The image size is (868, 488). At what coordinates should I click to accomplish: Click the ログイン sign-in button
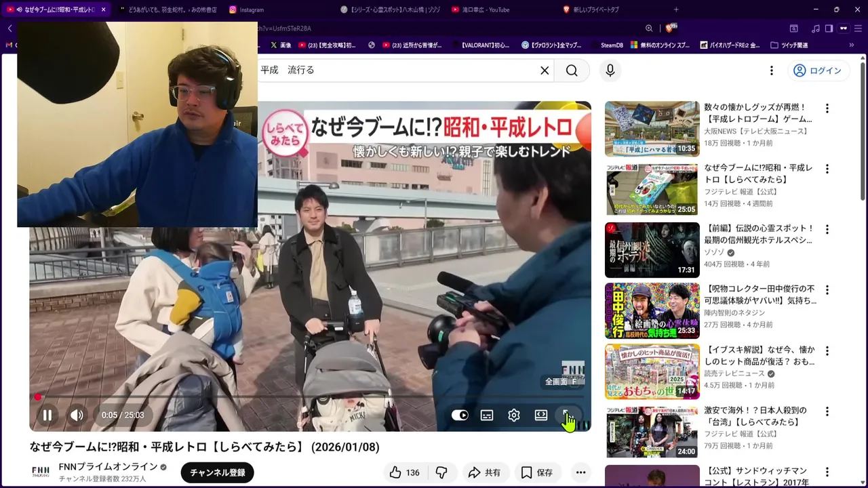(x=818, y=70)
